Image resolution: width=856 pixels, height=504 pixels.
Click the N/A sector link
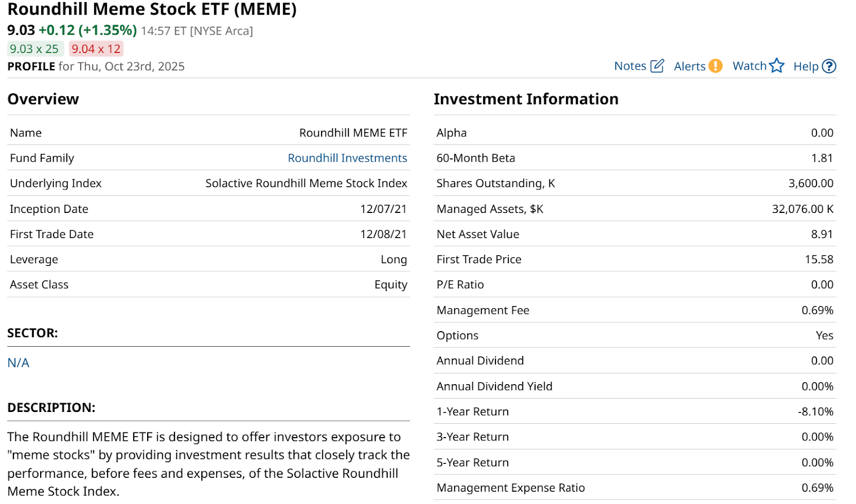pos(18,363)
